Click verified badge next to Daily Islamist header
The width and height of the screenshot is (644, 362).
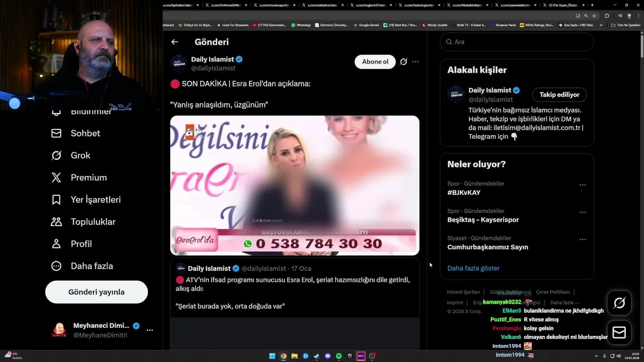tap(239, 59)
